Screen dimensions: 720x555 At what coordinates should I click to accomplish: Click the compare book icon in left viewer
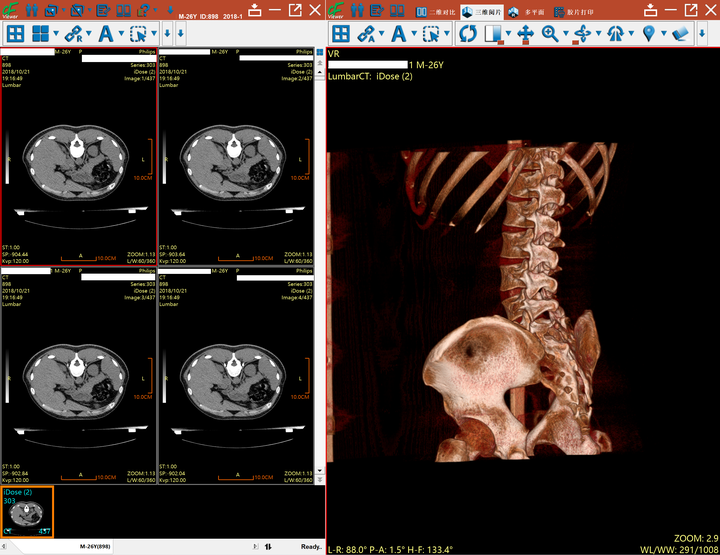pyautogui.click(x=124, y=10)
